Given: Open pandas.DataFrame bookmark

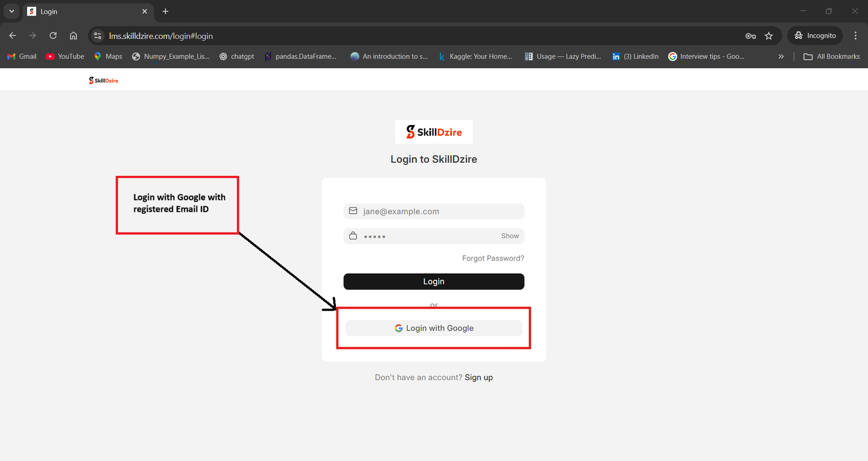Looking at the screenshot, I should [300, 56].
